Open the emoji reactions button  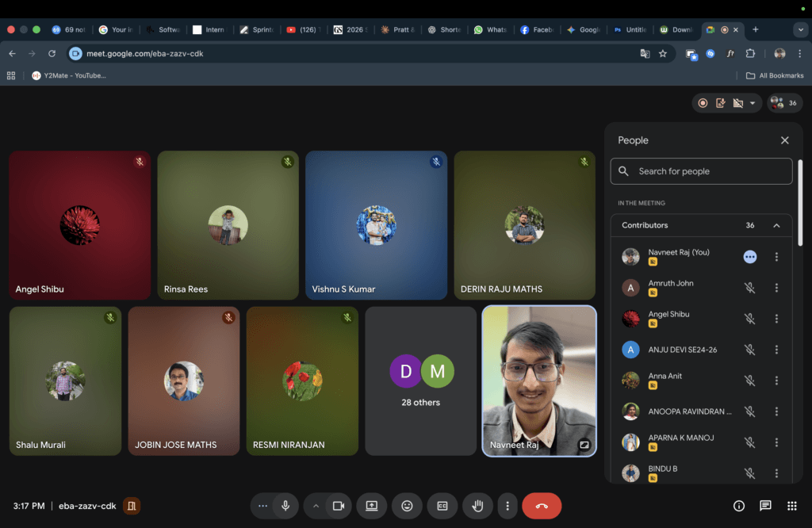click(x=407, y=506)
